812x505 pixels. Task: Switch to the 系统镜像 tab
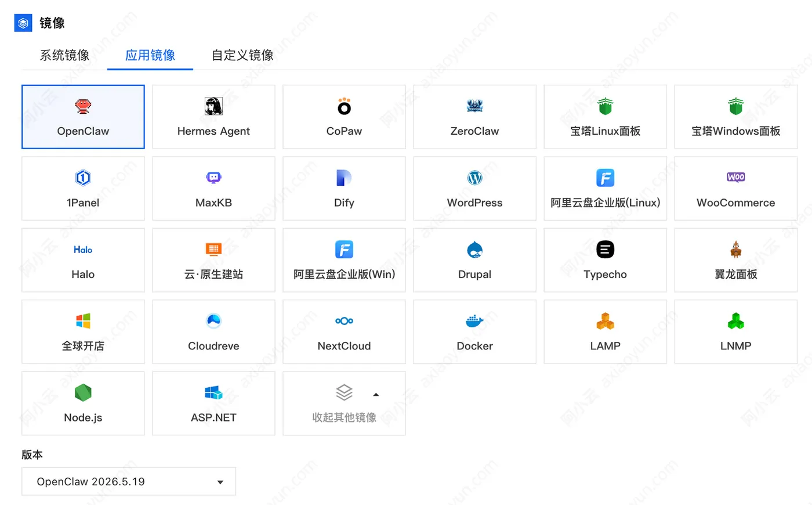[64, 55]
